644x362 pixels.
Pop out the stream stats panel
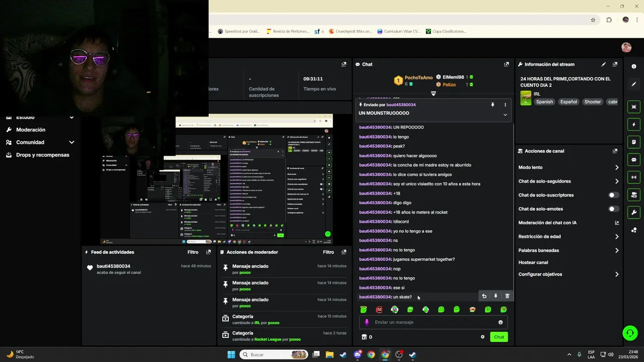pos(344,64)
